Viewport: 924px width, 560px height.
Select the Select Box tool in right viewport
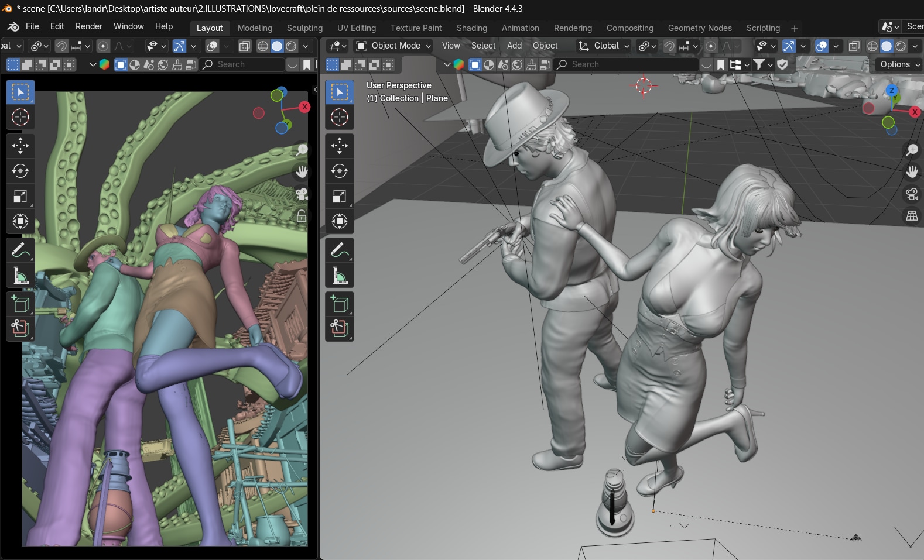340,92
